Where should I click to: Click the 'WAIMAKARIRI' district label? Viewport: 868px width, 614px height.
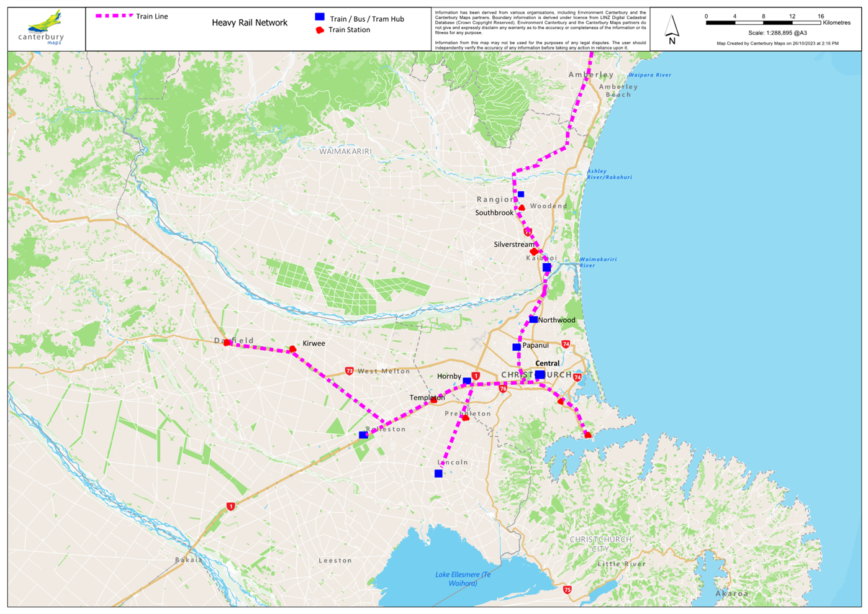345,151
